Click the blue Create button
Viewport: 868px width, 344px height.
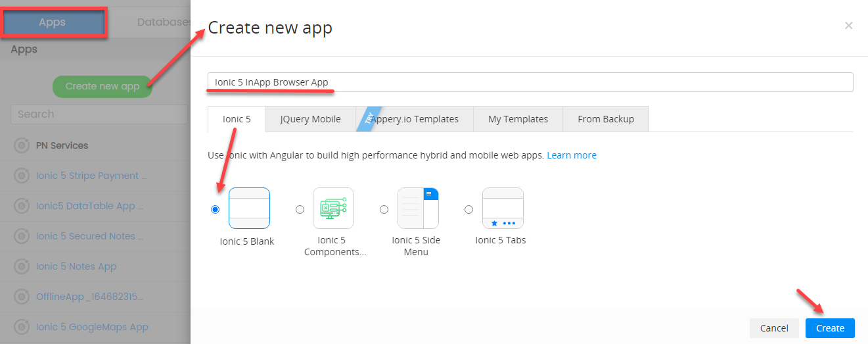click(x=830, y=328)
